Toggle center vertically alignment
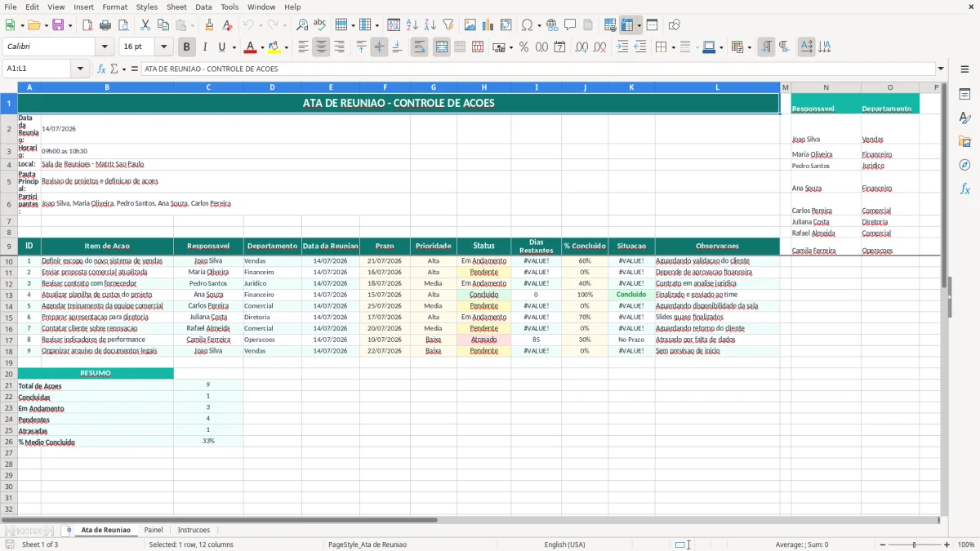 coord(379,47)
